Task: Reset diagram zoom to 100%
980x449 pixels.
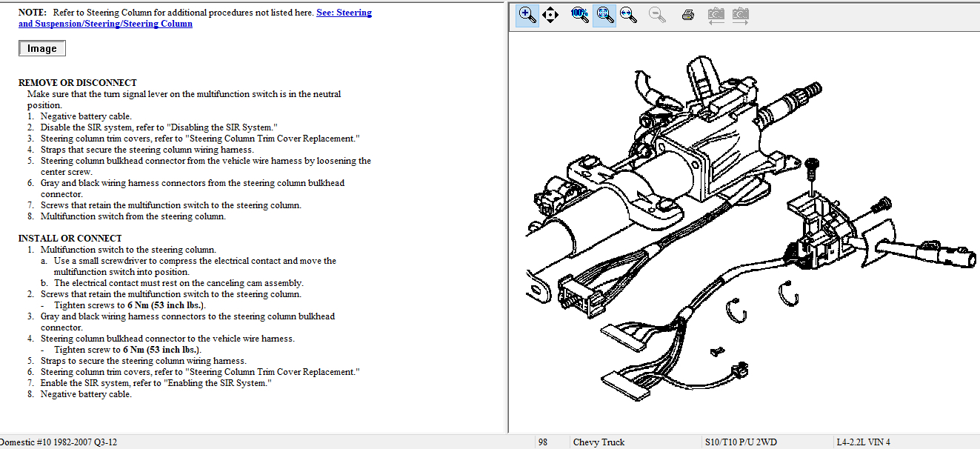Action: coord(580,15)
